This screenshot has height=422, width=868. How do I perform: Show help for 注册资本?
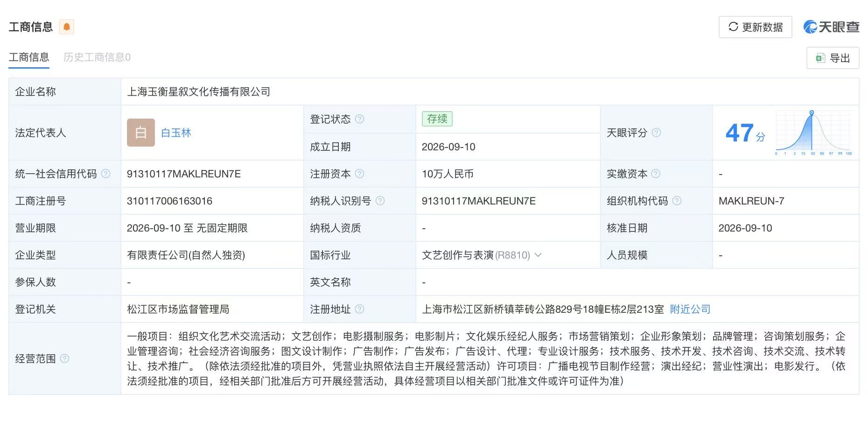359,174
